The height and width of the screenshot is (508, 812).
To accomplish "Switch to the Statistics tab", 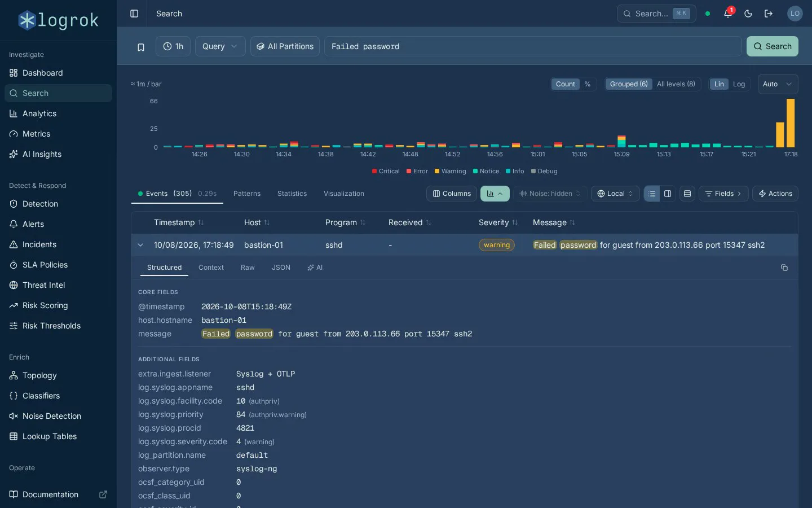I will (292, 194).
